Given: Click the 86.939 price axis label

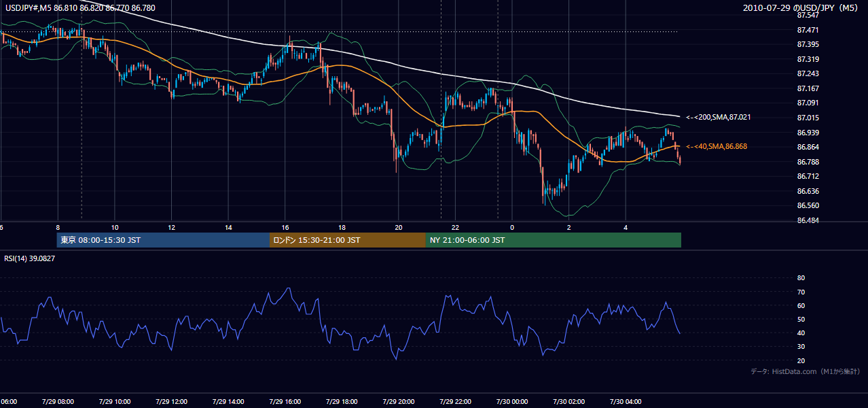Looking at the screenshot, I should (808, 133).
